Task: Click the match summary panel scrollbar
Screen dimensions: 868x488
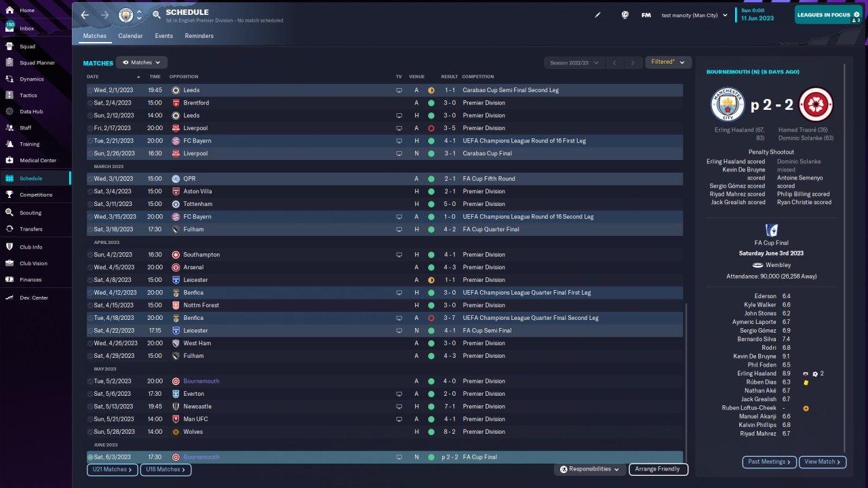Action: click(845, 258)
